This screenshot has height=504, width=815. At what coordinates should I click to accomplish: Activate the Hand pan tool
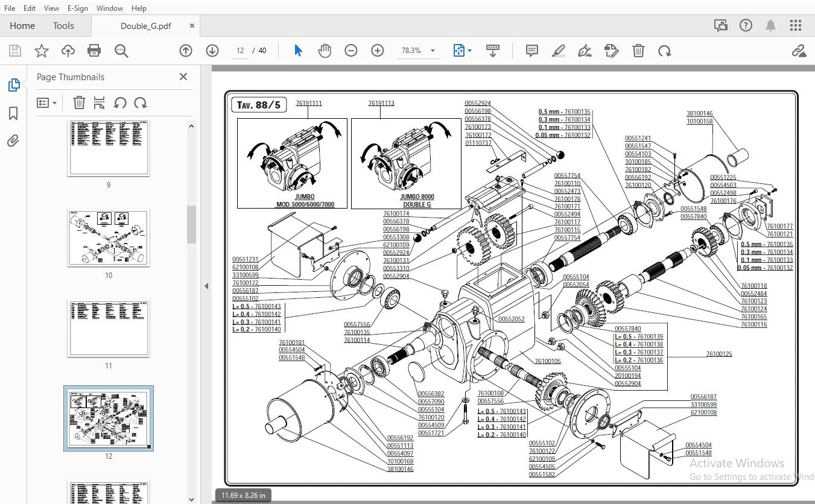point(325,51)
